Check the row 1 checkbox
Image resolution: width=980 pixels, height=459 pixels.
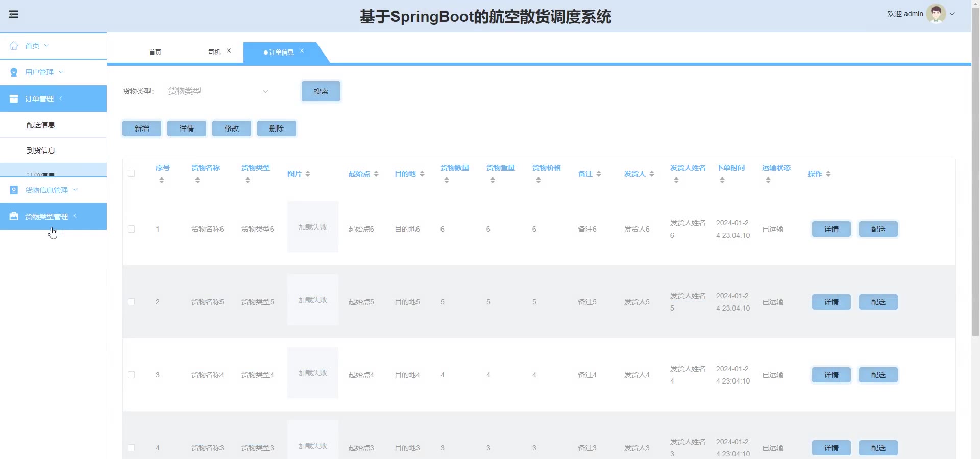click(131, 229)
